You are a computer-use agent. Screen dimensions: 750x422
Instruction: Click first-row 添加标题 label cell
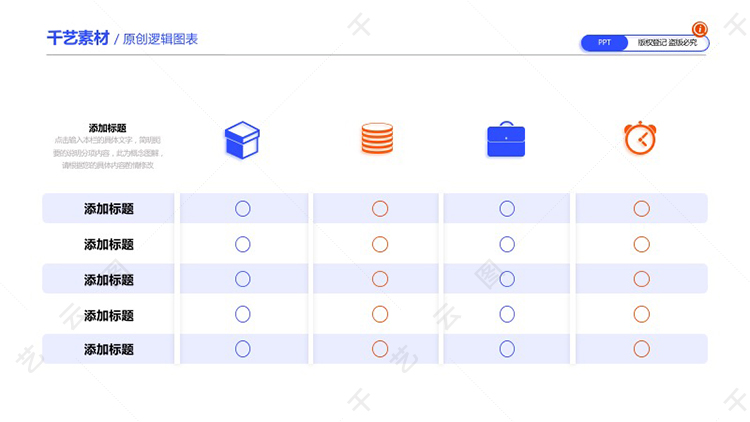[x=108, y=209]
